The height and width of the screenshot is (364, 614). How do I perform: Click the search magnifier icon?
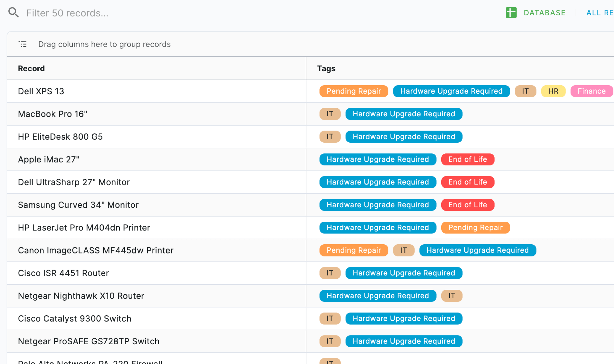(x=13, y=12)
